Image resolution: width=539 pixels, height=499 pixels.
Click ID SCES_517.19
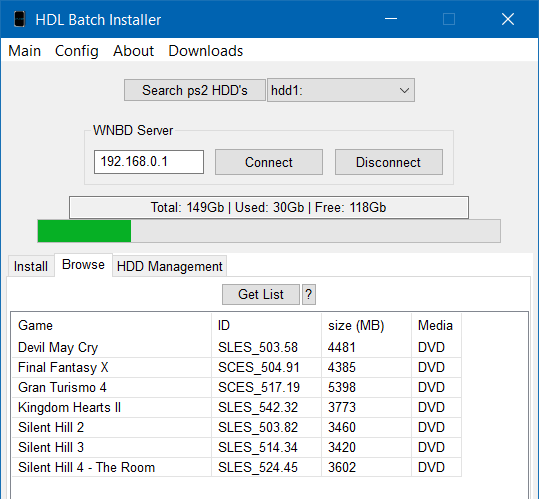259,387
